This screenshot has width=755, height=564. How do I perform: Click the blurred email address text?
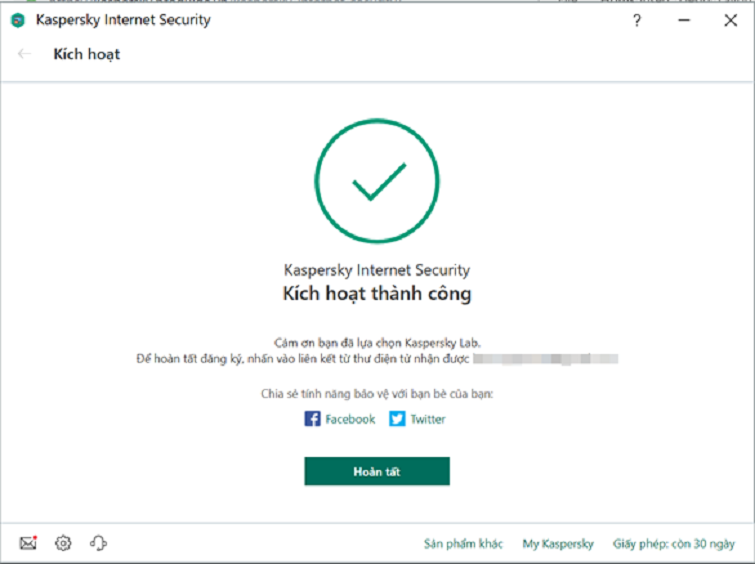click(x=546, y=357)
